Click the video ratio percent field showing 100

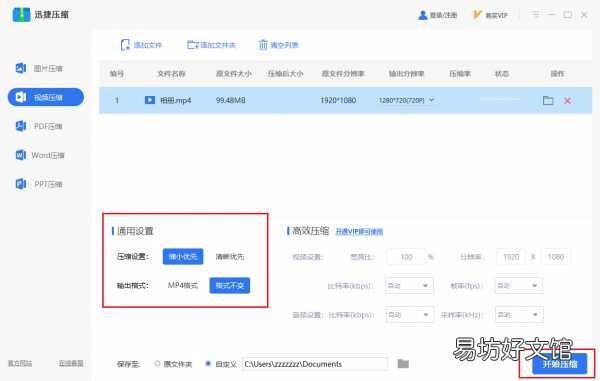point(406,256)
